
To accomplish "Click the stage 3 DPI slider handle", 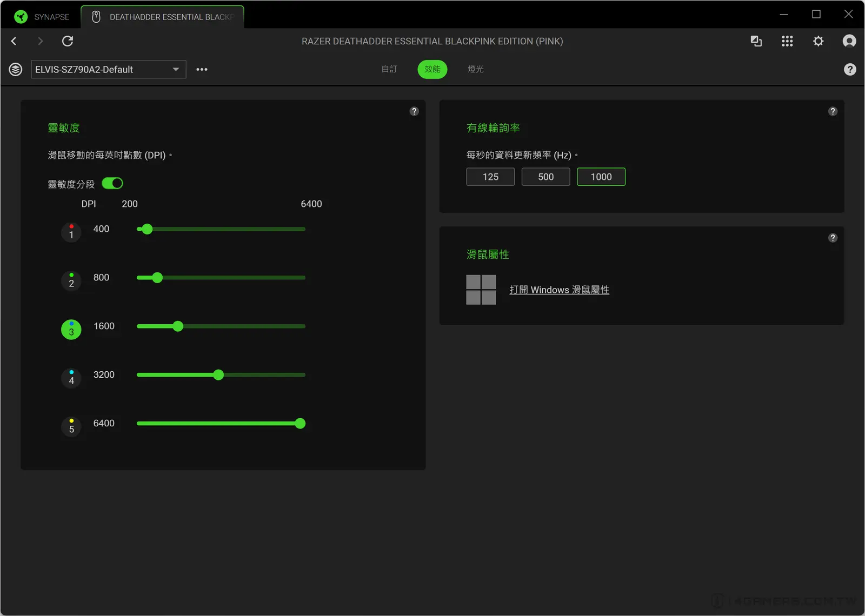I will point(178,326).
